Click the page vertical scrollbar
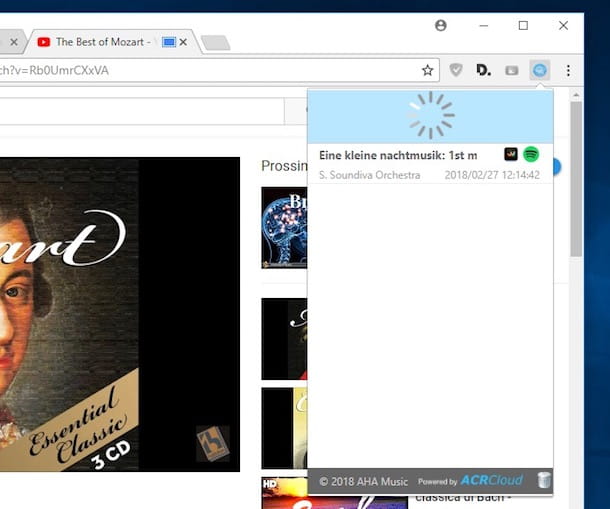The width and height of the screenshot is (610, 509). (x=576, y=179)
